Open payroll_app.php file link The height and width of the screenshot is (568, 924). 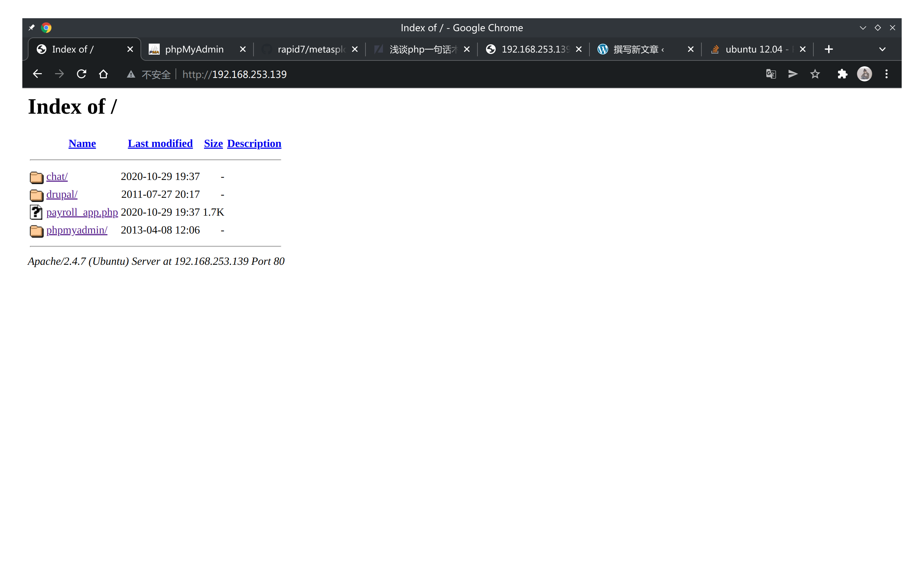click(82, 212)
